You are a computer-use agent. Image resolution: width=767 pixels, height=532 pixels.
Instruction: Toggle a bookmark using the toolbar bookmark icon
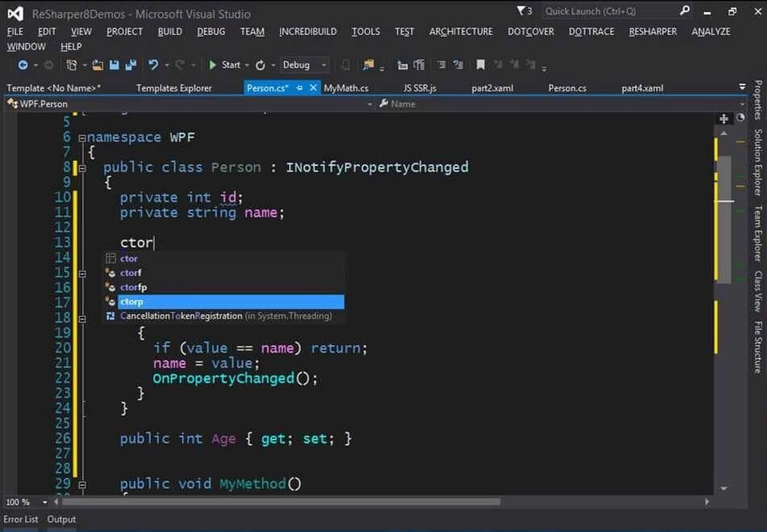click(x=481, y=65)
